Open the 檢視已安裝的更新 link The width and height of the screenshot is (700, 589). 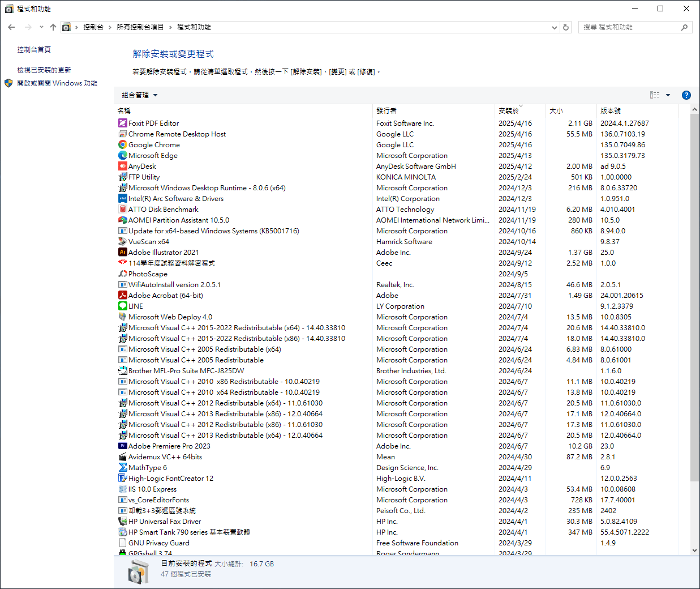pos(44,70)
